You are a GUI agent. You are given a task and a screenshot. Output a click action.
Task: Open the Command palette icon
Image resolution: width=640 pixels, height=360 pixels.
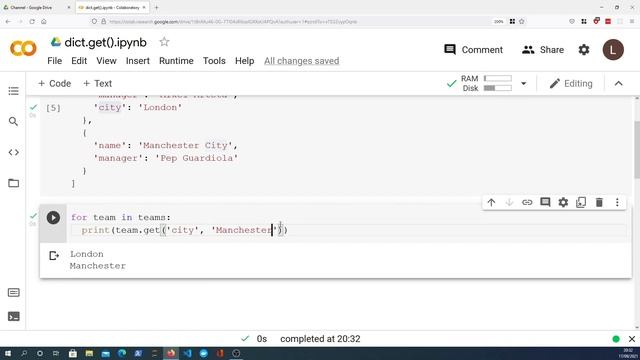tap(13, 292)
